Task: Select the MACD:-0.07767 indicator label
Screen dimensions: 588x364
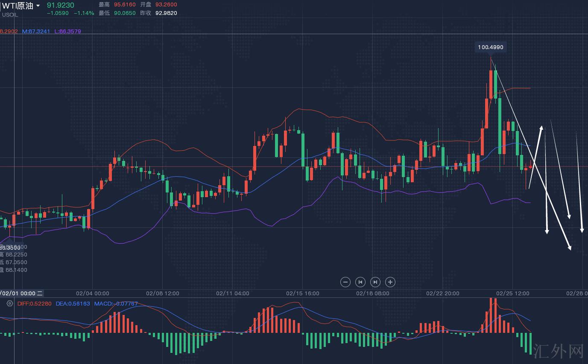Action: coord(116,304)
